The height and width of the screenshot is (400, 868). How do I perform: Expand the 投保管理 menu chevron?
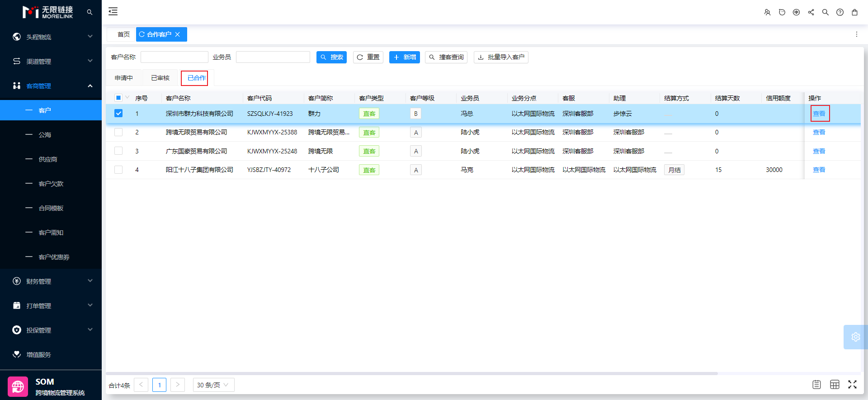[x=90, y=330]
